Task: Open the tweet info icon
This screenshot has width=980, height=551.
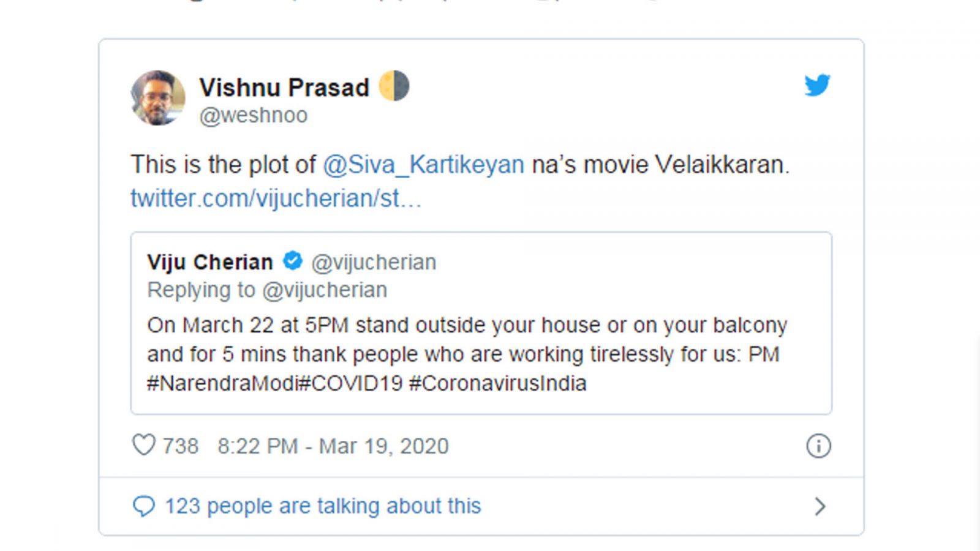Action: pyautogui.click(x=818, y=446)
